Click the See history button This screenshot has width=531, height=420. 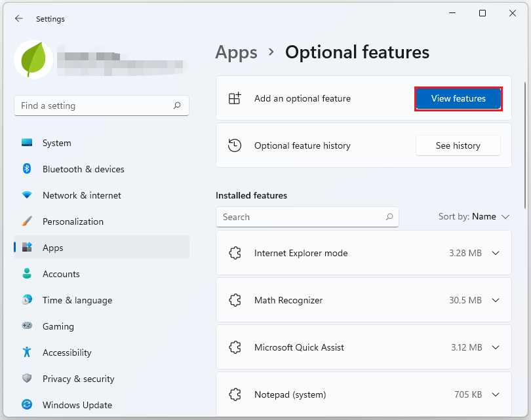coord(458,145)
